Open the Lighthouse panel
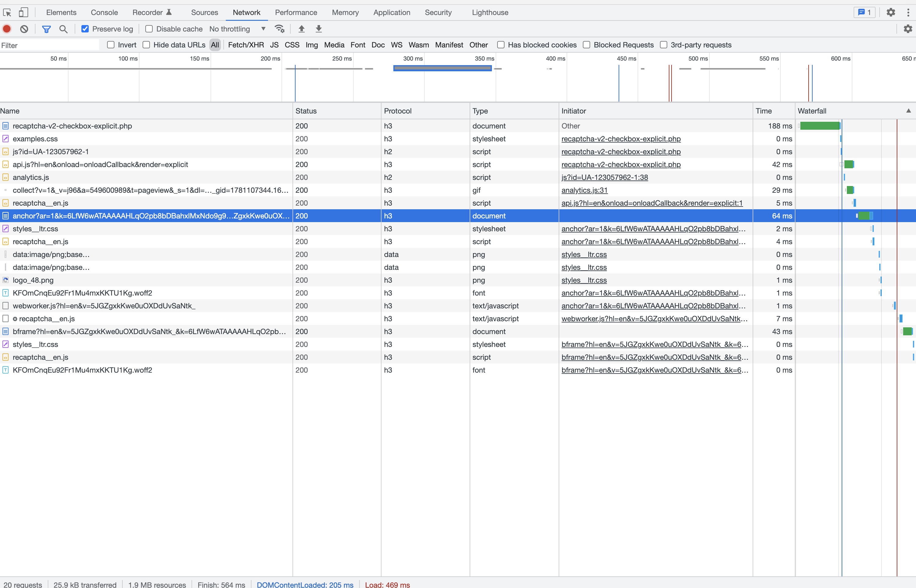916x588 pixels. click(490, 12)
